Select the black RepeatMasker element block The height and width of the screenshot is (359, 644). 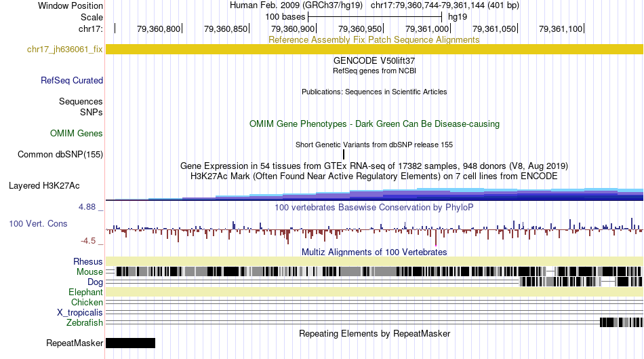pyautogui.click(x=131, y=343)
